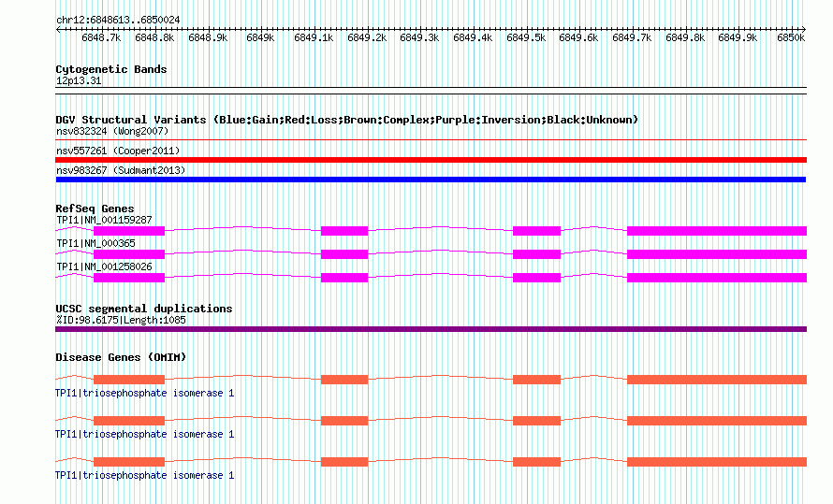Click NM_001159287's first magenta exon near 6848.7k
This screenshot has height=504, width=833.
coord(129,231)
